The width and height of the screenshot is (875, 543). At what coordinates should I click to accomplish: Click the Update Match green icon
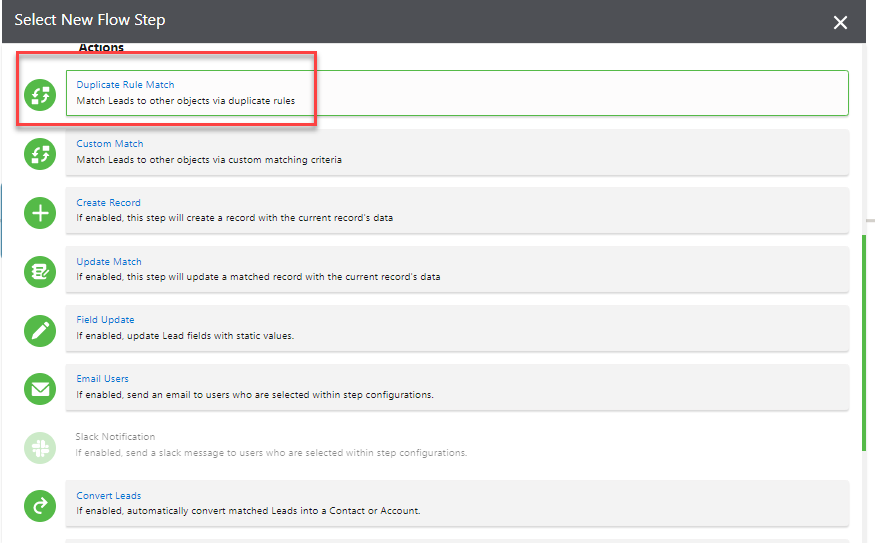(40, 272)
